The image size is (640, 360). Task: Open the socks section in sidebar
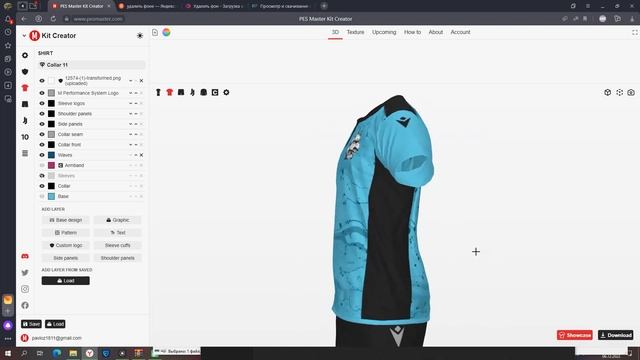pos(25,120)
